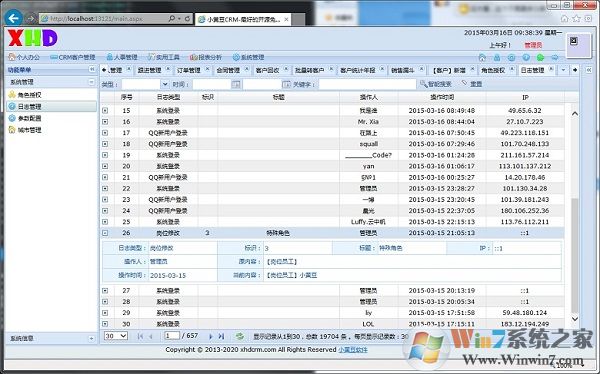
Task: Expand detail for row 28
Action: (x=105, y=302)
